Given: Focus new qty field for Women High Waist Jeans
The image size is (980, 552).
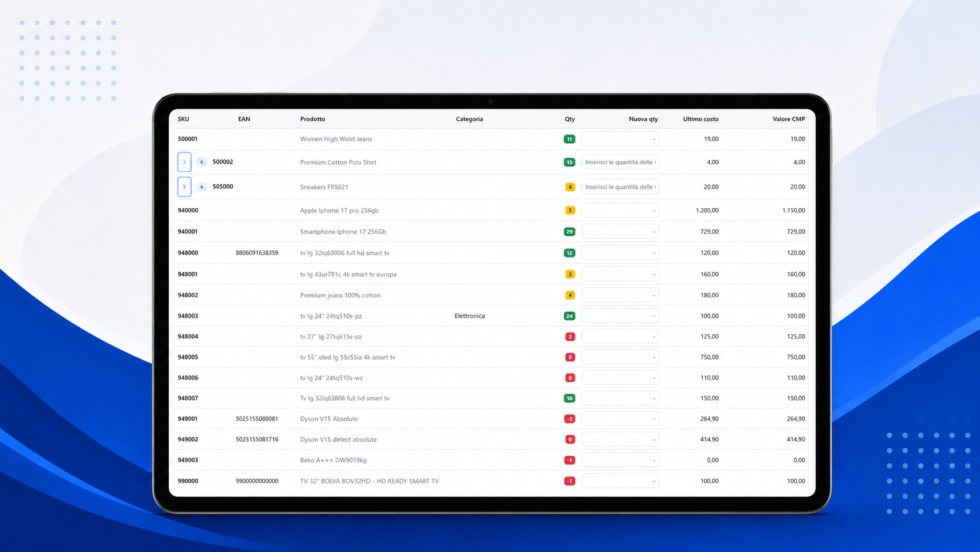Looking at the screenshot, I should [x=620, y=139].
